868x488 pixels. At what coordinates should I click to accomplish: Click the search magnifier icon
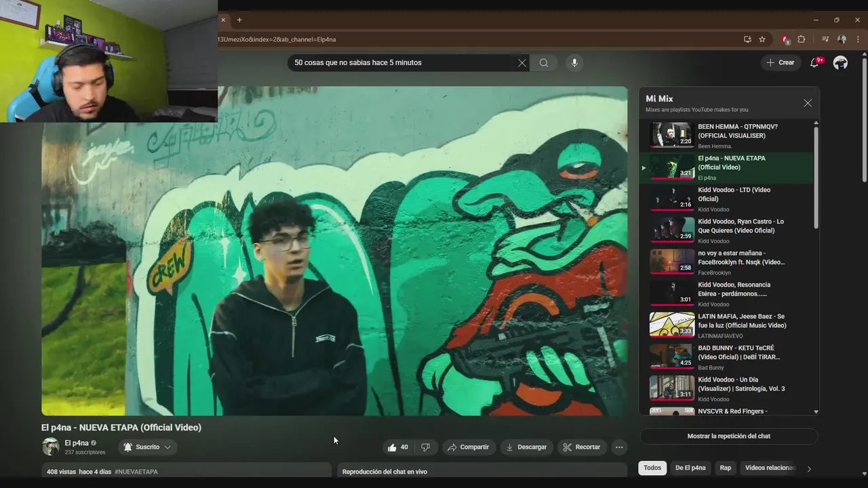(543, 62)
